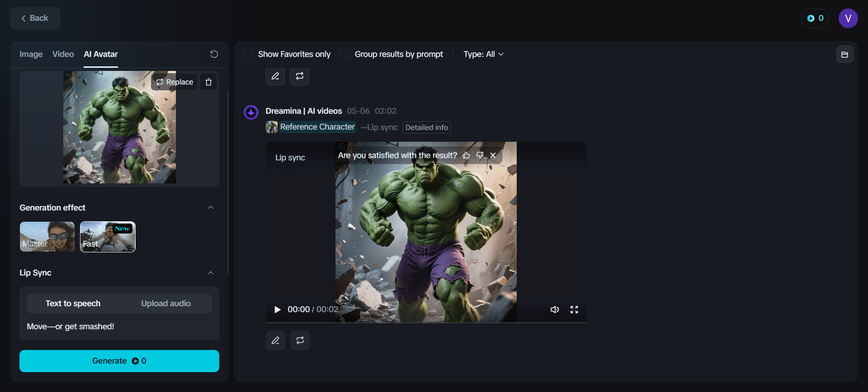The height and width of the screenshot is (392, 868).
Task: Mute the video volume
Action: point(555,309)
